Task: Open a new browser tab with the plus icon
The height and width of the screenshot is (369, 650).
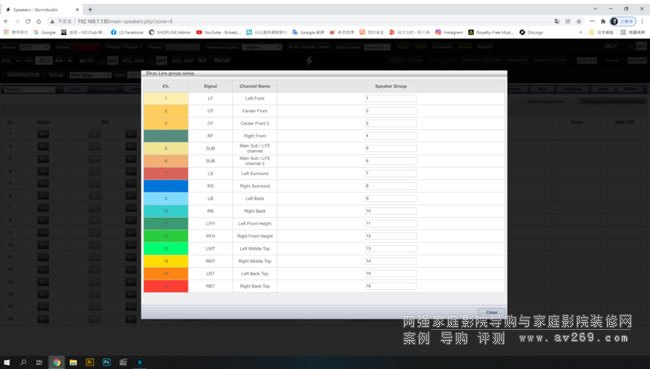Action: coord(90,10)
